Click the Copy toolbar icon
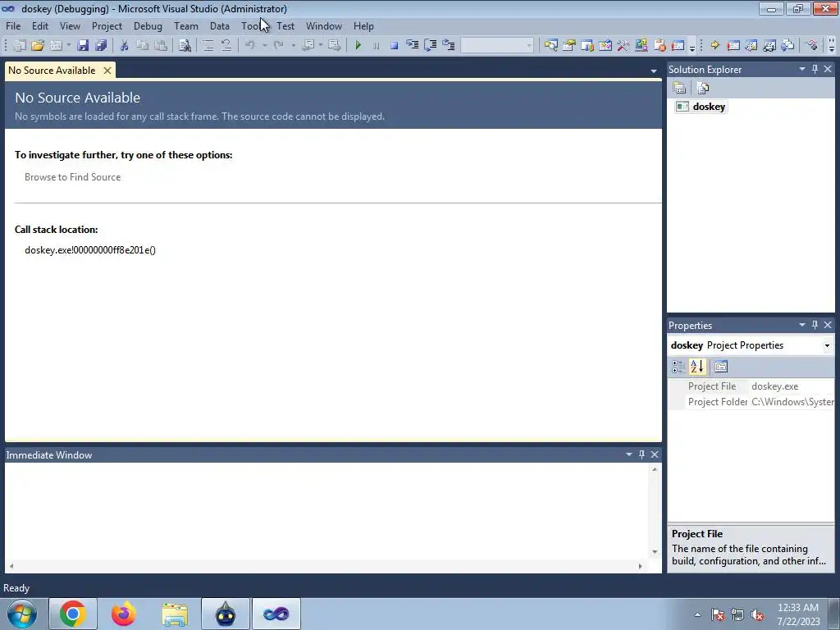This screenshot has height=630, width=840. (x=142, y=46)
